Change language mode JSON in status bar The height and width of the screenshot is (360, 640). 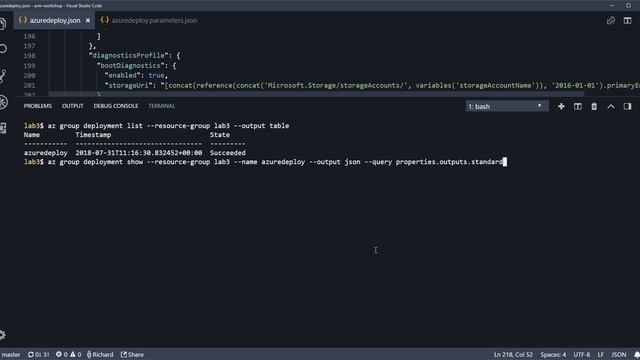click(x=618, y=355)
